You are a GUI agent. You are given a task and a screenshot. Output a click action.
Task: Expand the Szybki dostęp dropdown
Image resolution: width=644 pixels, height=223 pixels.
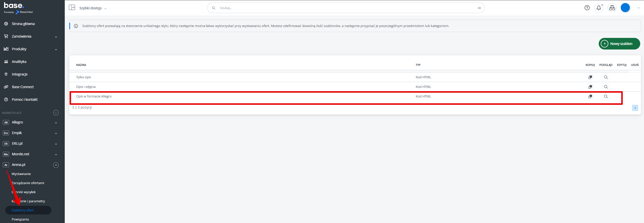pos(93,8)
